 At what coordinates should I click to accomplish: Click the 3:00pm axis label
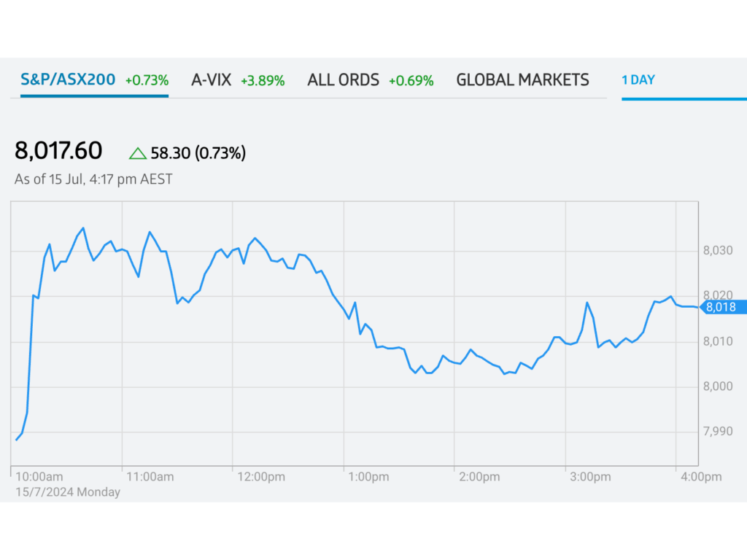pyautogui.click(x=590, y=477)
